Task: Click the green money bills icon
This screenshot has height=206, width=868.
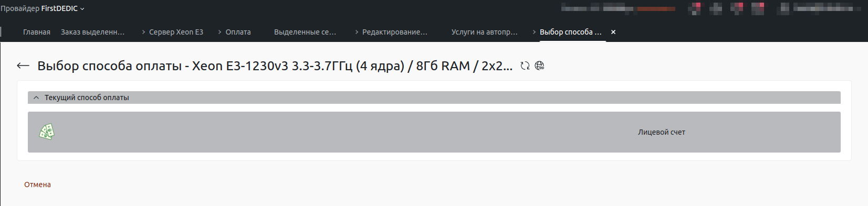Action: [x=47, y=132]
